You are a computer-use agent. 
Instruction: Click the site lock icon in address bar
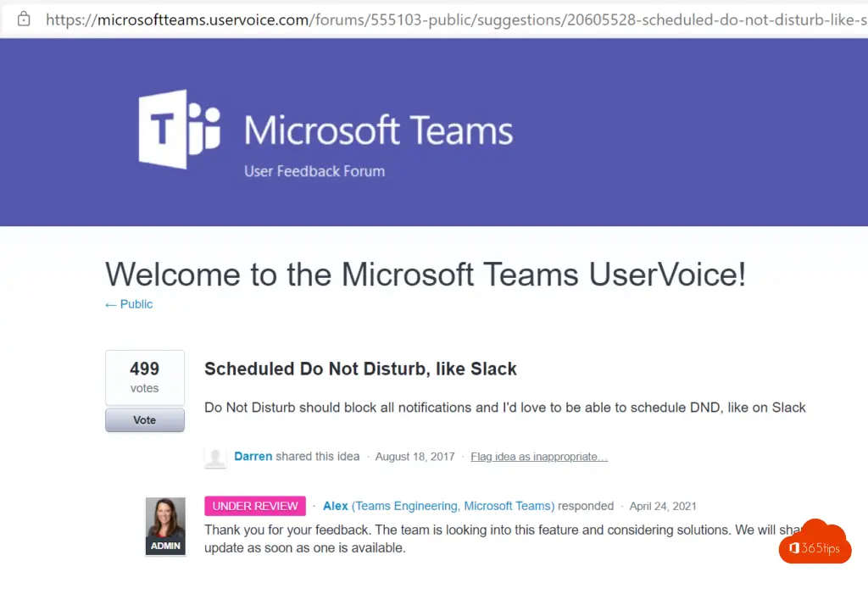click(x=24, y=19)
